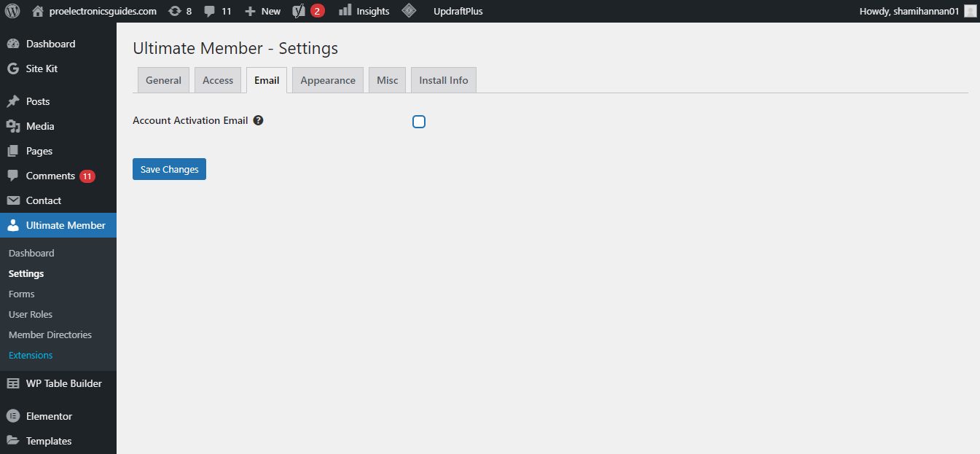The image size is (980, 454).
Task: Open UpdraftPlus in the admin bar
Action: [x=458, y=11]
